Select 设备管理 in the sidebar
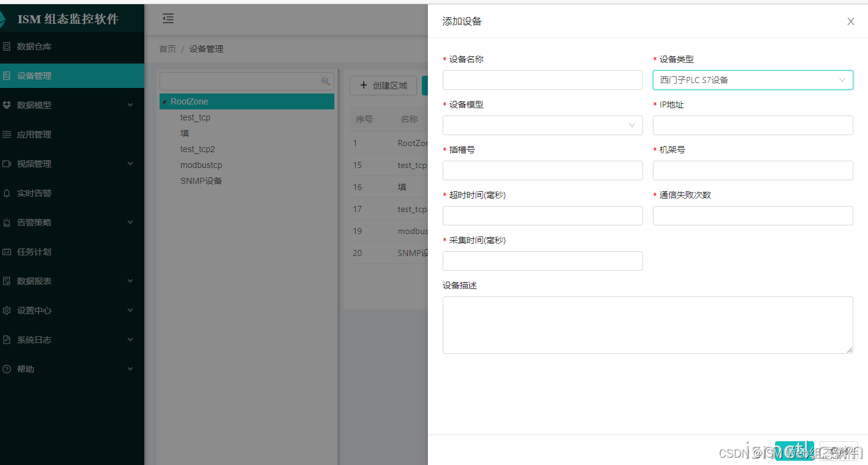The image size is (868, 465). tap(72, 76)
